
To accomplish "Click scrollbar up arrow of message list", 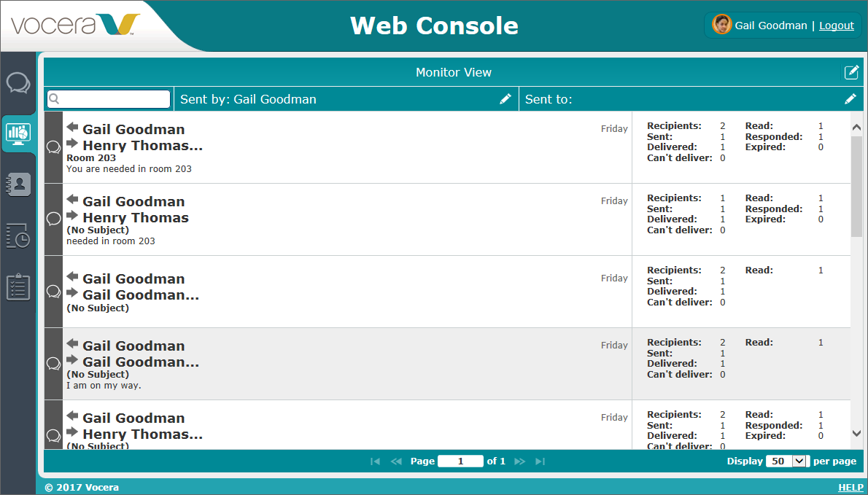I will tap(856, 128).
